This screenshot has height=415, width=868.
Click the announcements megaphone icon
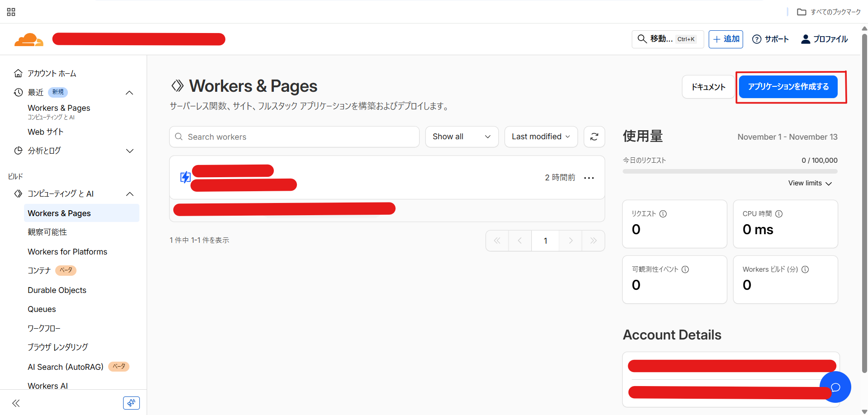click(x=131, y=403)
